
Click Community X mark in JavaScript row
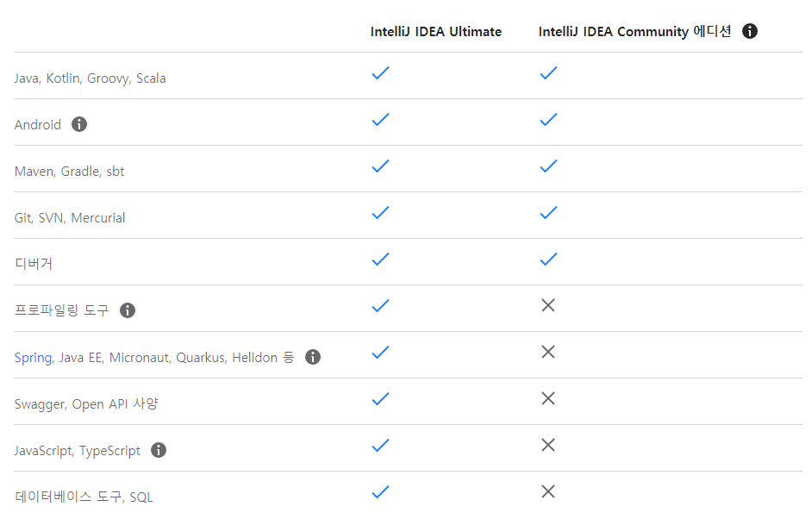[548, 445]
